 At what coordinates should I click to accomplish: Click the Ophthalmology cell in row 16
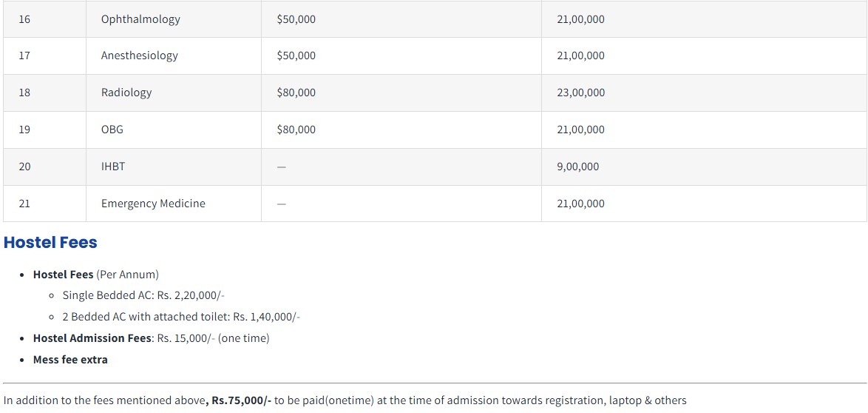point(140,19)
